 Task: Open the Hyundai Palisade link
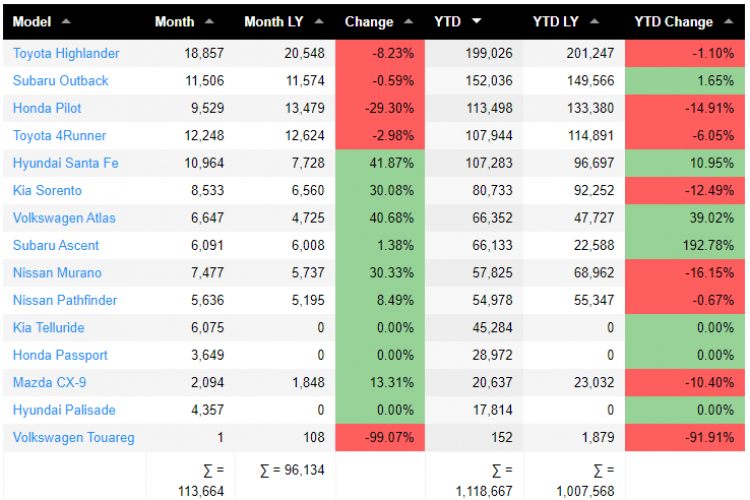pyautogui.click(x=64, y=410)
